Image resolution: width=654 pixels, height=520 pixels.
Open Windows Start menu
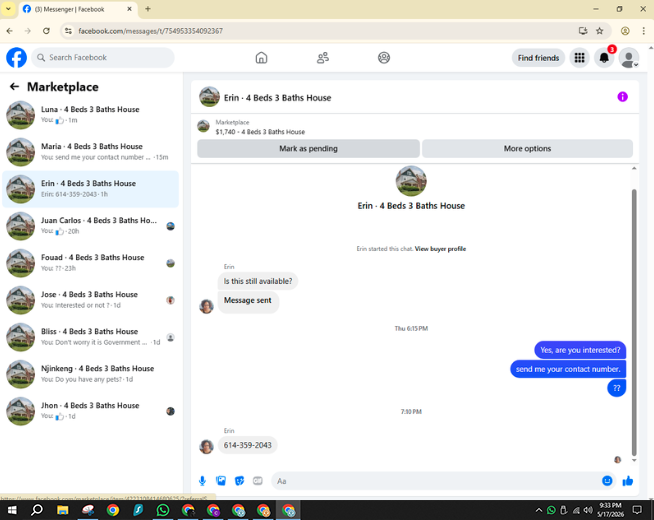coord(12,510)
